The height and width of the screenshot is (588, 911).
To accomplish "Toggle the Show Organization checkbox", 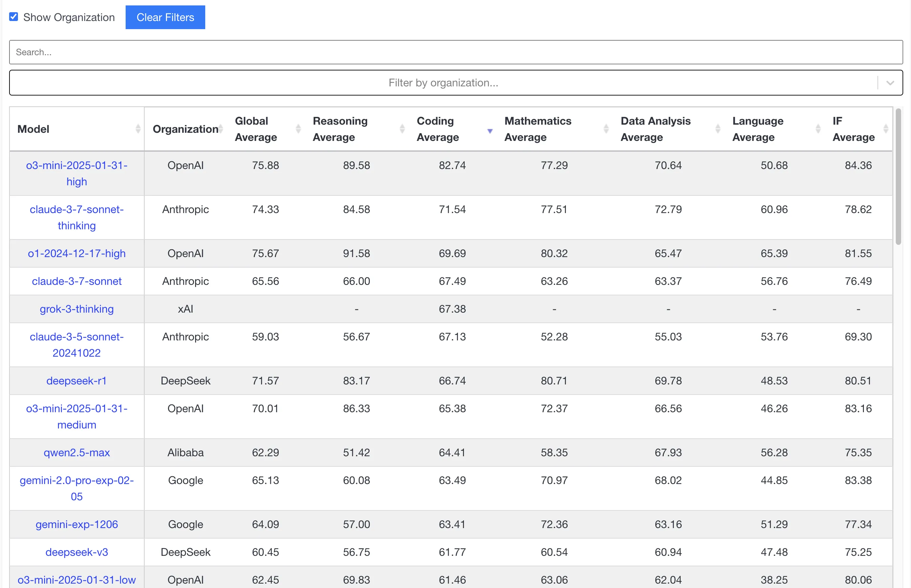I will click(14, 17).
